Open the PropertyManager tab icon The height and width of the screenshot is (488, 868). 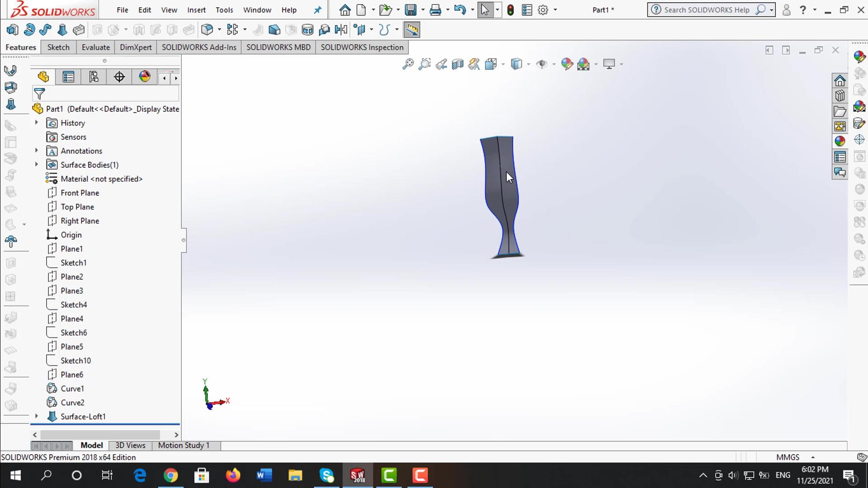(x=68, y=77)
